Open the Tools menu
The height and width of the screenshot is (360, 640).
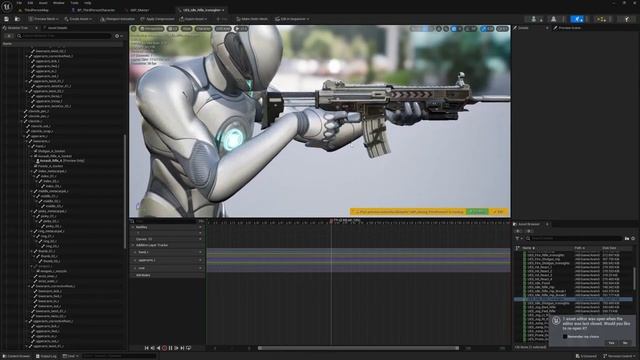[x=74, y=3]
